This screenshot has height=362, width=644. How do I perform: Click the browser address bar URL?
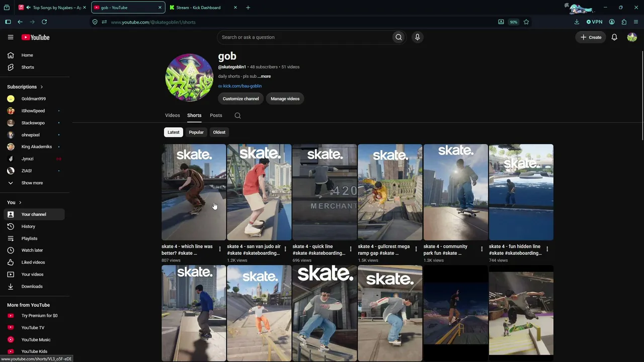pos(153,22)
